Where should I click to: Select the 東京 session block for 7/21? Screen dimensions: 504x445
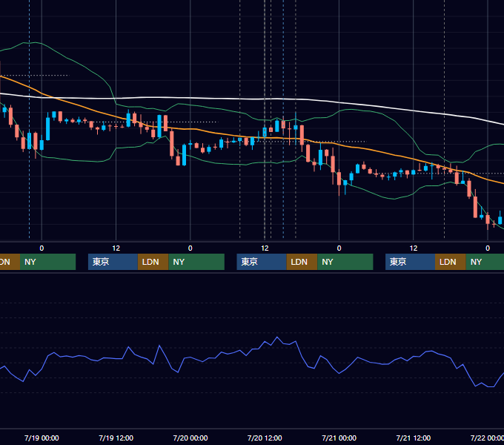pos(410,262)
